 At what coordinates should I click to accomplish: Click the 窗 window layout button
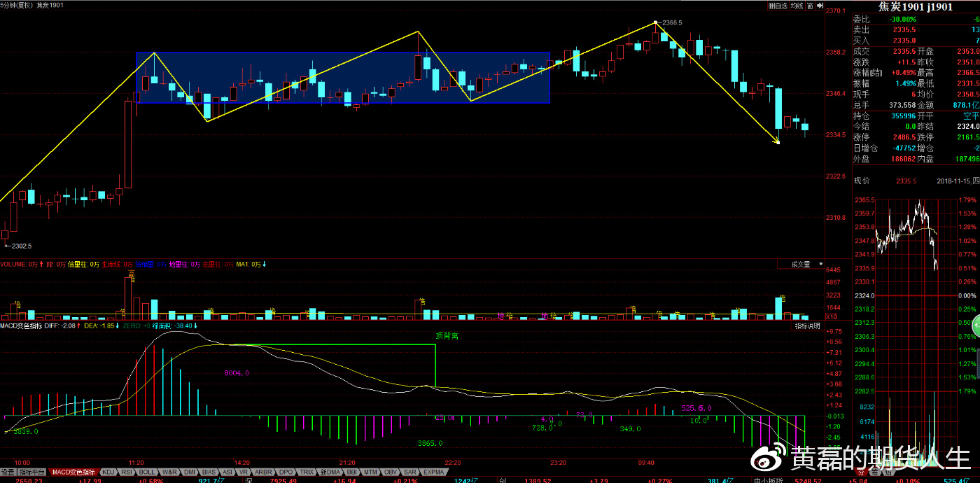click(x=809, y=6)
